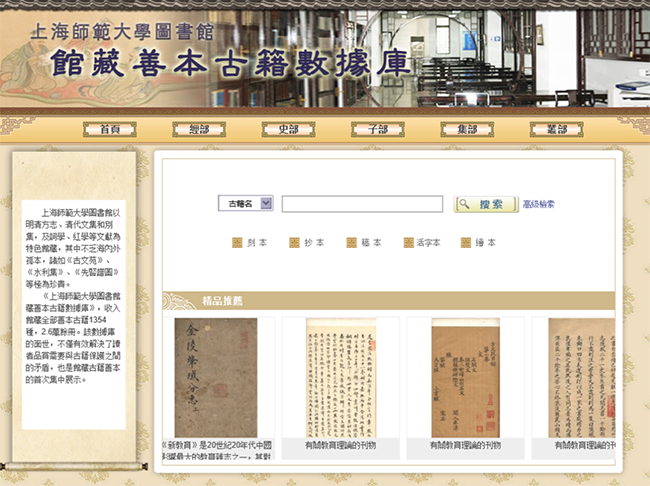
Task: Open the partly cut-off manuscript thumbnail at right edge
Action: [582, 377]
